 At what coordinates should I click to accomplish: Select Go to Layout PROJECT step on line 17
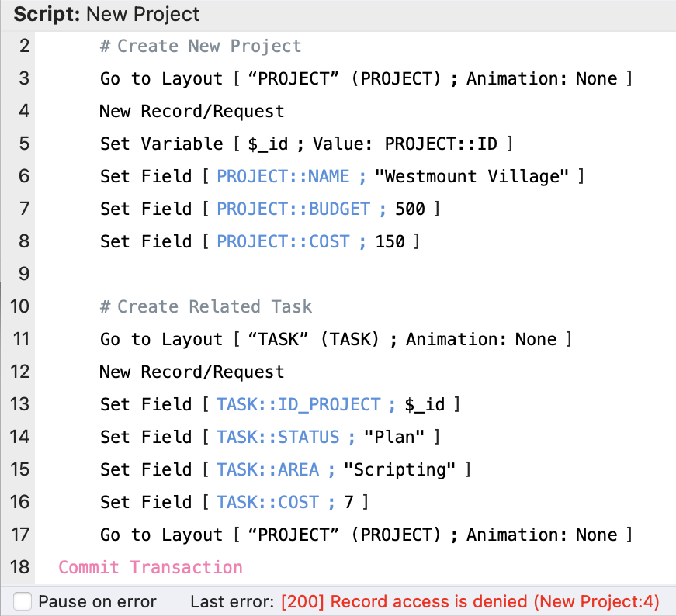tap(366, 535)
